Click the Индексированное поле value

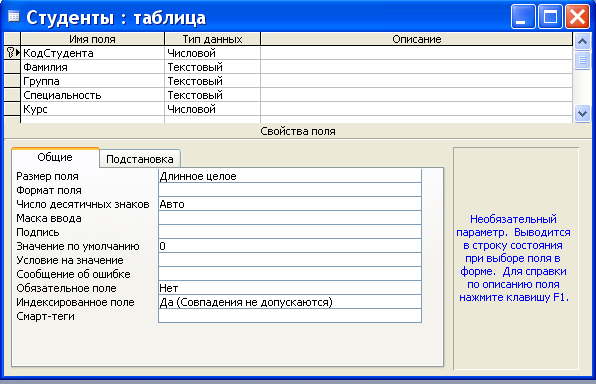click(290, 302)
